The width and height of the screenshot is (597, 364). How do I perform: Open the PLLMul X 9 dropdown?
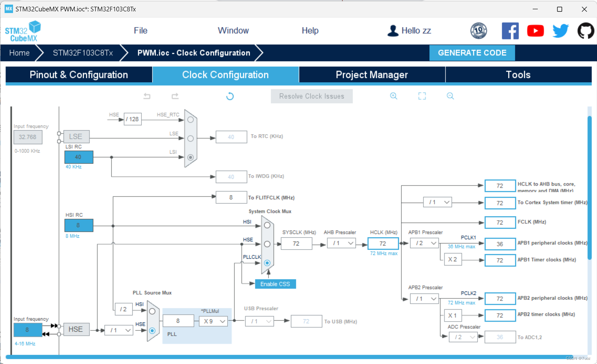pos(213,321)
